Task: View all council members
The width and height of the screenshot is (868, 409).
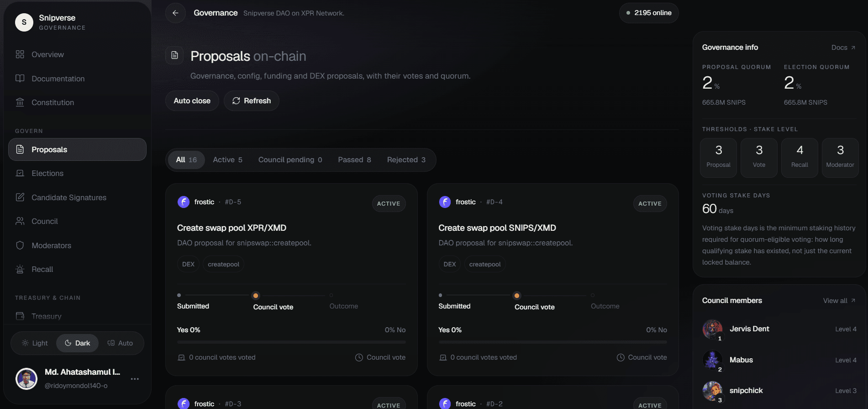Action: [839, 301]
